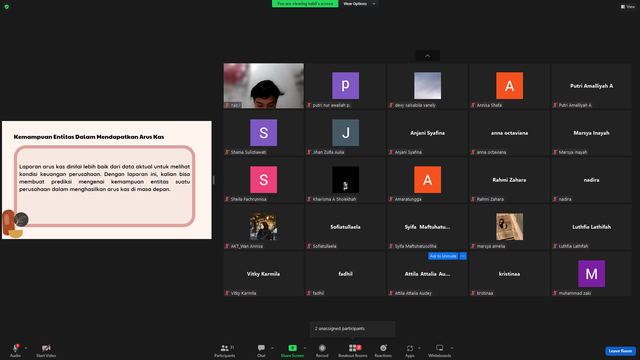Collapse gallery with the up chevron

[x=427, y=56]
